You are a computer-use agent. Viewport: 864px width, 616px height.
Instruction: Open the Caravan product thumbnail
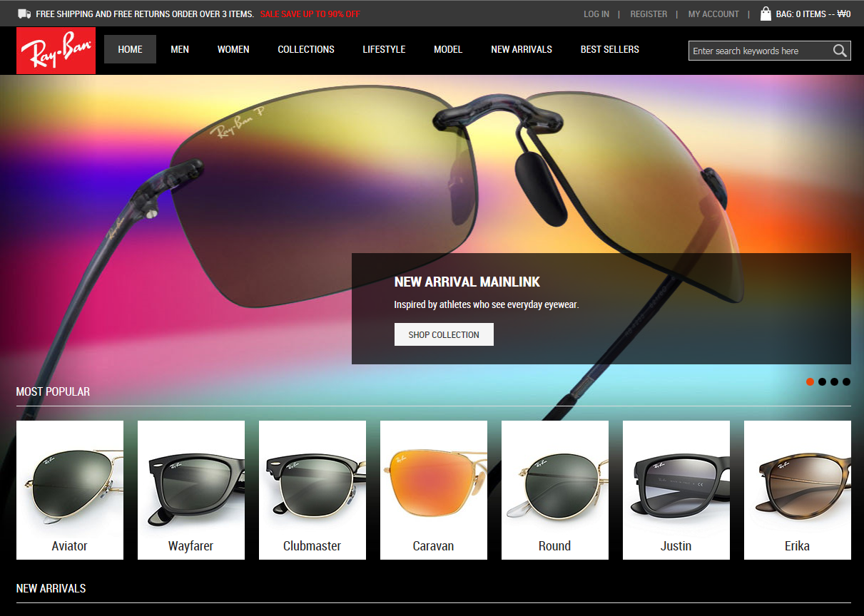pyautogui.click(x=434, y=490)
